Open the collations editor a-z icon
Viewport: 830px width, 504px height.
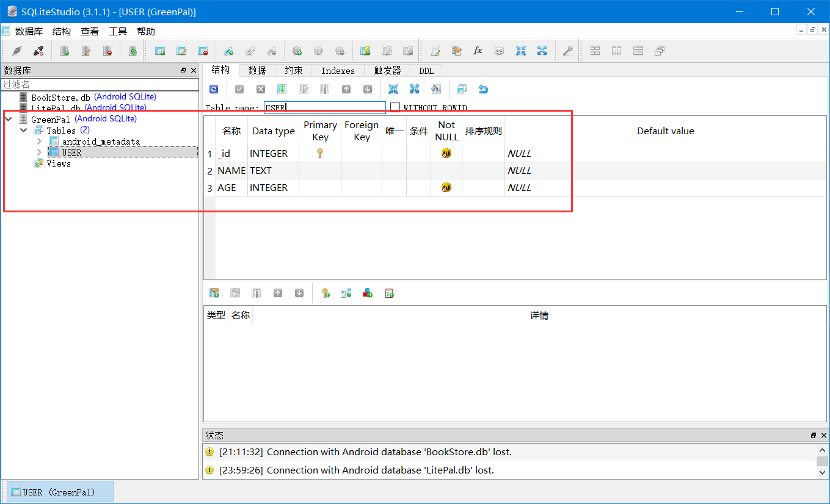[499, 51]
